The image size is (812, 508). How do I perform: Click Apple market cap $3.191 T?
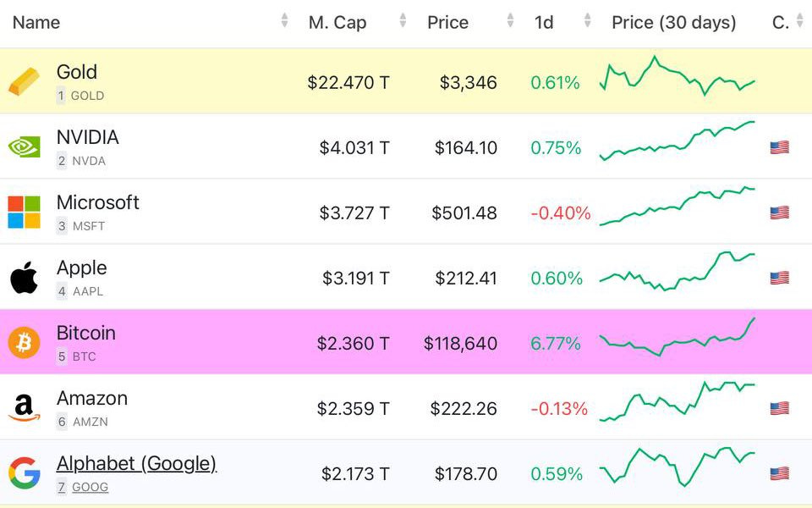356,279
